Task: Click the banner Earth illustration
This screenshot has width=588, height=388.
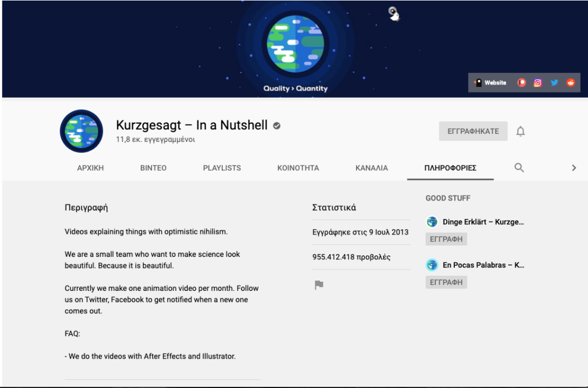Action: pyautogui.click(x=296, y=44)
